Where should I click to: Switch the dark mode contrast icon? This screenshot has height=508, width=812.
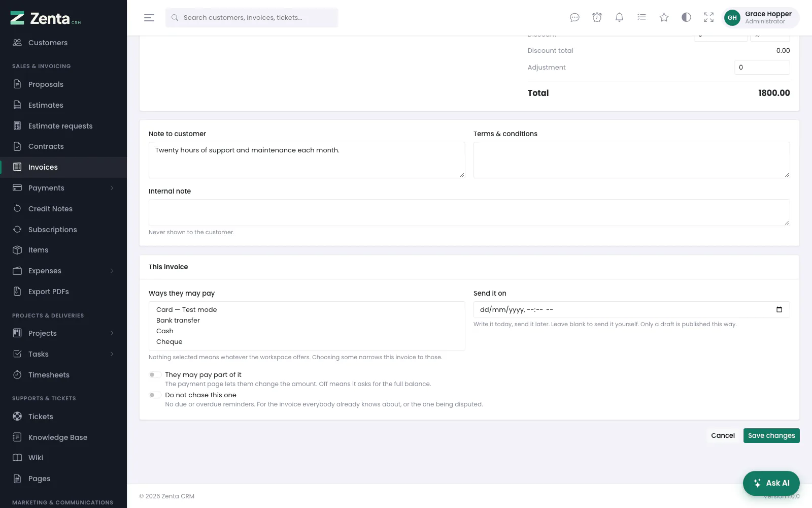(686, 18)
